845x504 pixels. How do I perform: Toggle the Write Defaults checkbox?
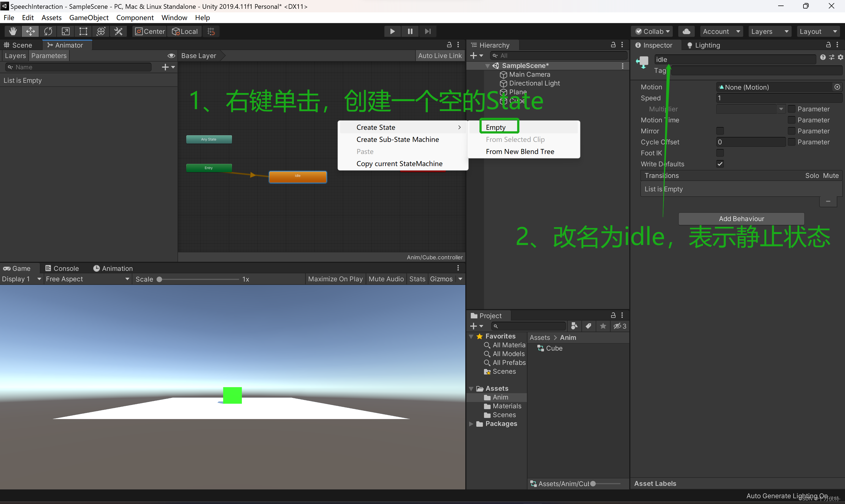[x=720, y=164]
